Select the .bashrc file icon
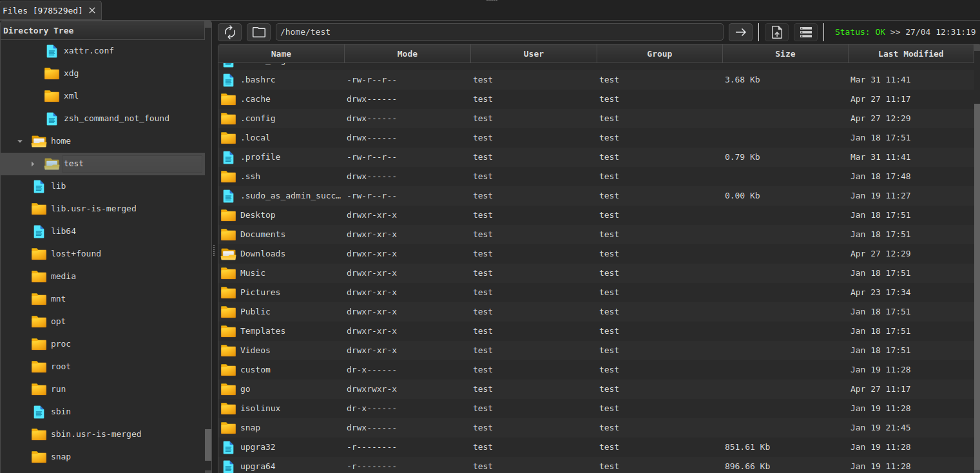The width and height of the screenshot is (980, 473). pyautogui.click(x=228, y=80)
